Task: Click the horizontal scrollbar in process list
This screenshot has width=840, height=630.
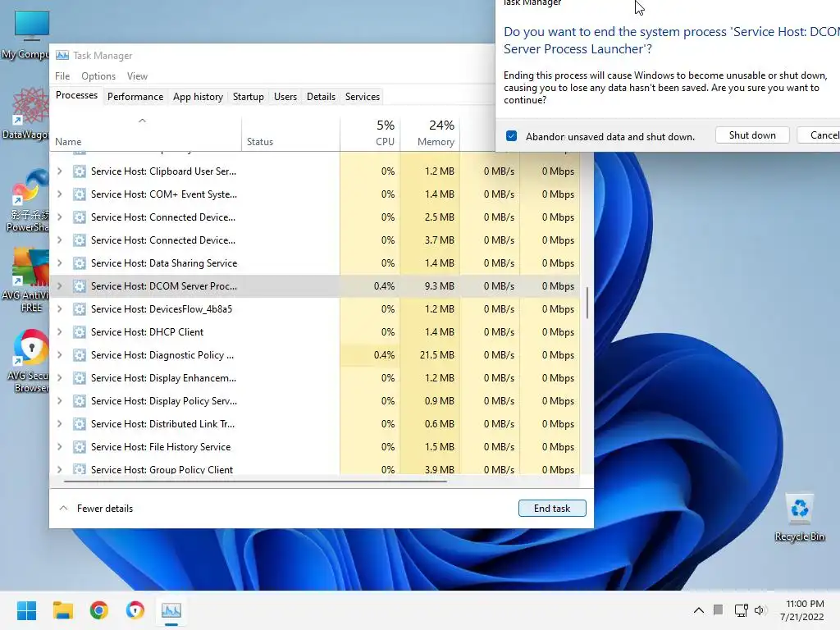Action: 256,481
